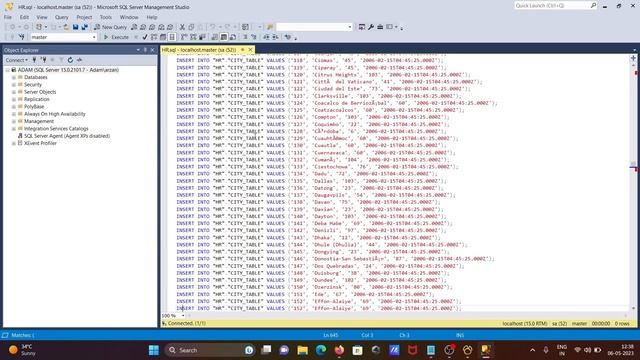Open the Connect dropdown in Object Explorer
The height and width of the screenshot is (360, 640).
[17, 60]
